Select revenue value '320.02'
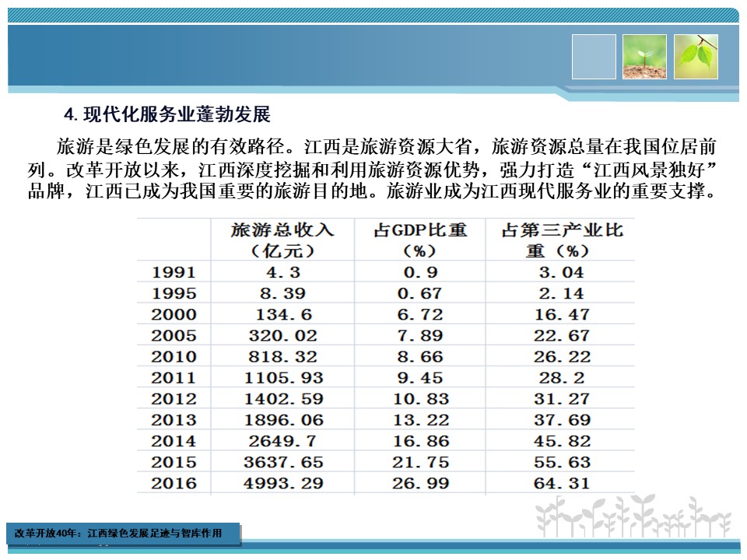747x560 pixels. pos(283,335)
